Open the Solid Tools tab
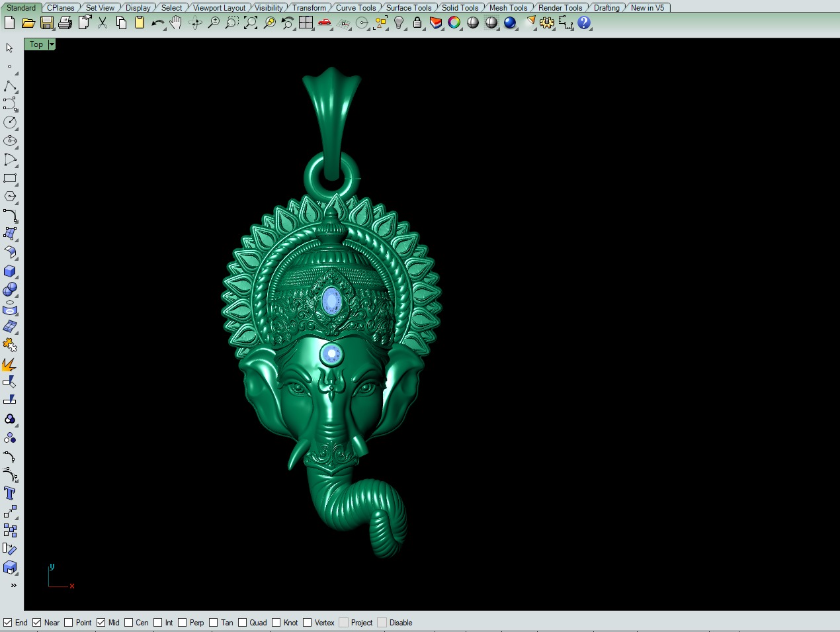This screenshot has height=632, width=840. coord(460,8)
